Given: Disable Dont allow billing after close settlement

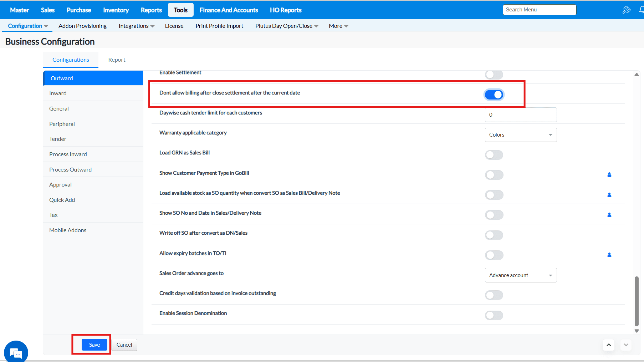Looking at the screenshot, I should [x=494, y=95].
